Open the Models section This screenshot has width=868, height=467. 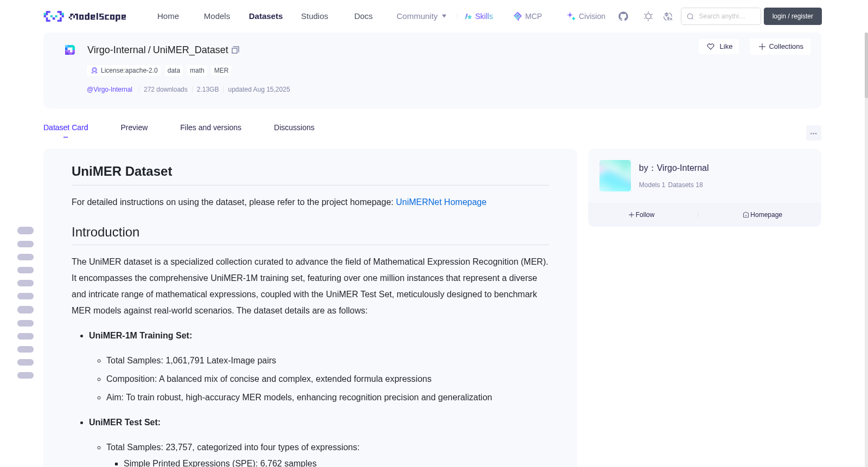point(217,16)
